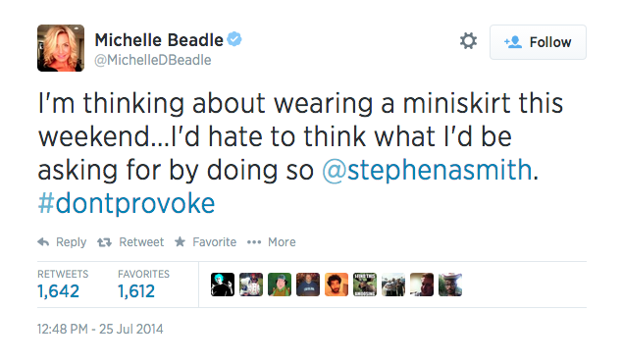Click the green cartoon character avatar
The image size is (622, 364).
[x=280, y=285]
